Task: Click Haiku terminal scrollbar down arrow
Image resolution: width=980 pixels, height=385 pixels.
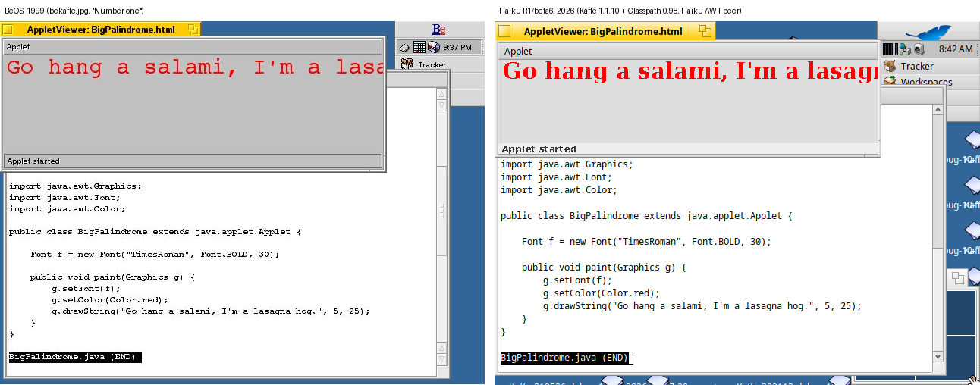Action: click(938, 356)
